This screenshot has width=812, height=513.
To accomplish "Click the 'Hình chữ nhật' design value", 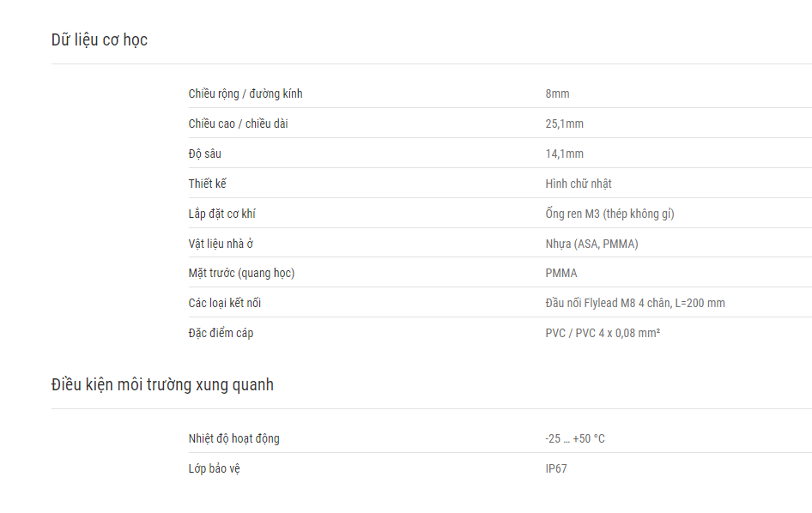I will coord(579,184).
